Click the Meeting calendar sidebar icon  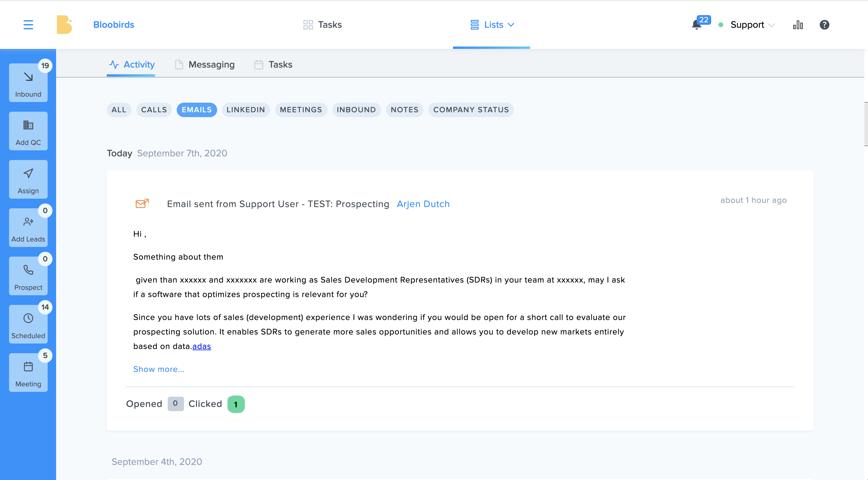(x=28, y=366)
